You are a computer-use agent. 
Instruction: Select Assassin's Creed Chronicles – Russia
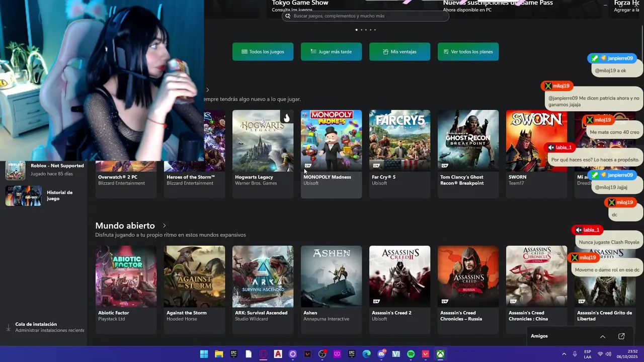[468, 290]
